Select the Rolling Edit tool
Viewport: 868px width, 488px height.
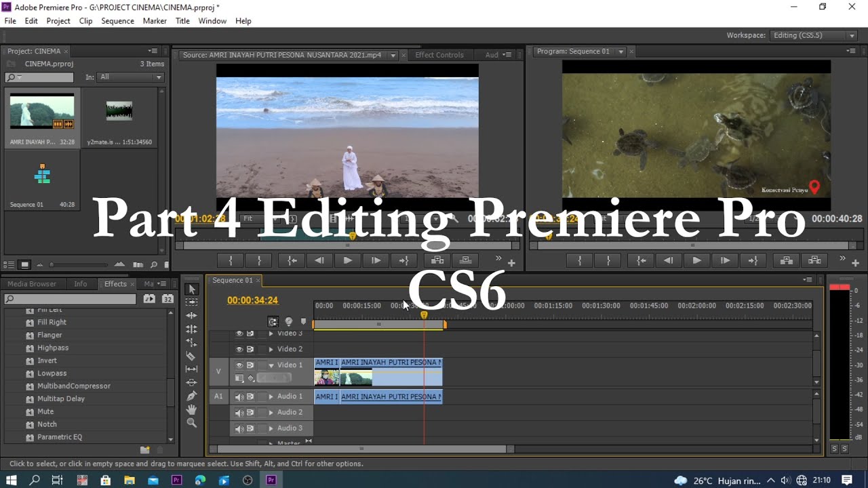click(191, 329)
